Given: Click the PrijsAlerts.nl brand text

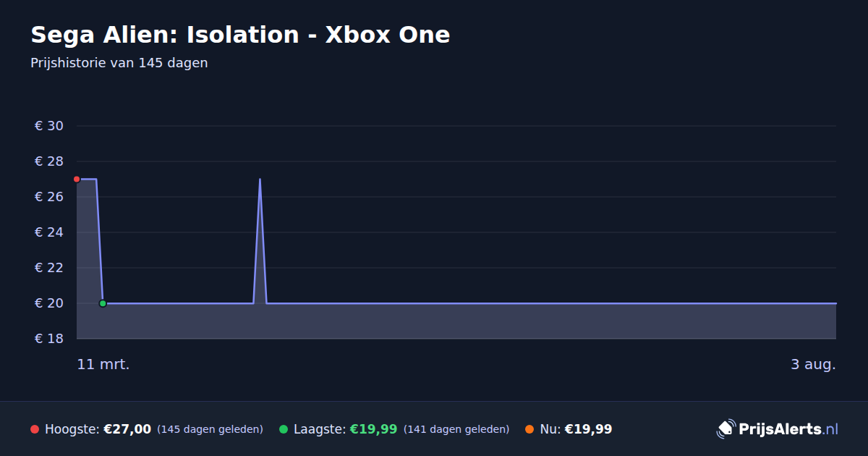Looking at the screenshot, I should (788, 429).
